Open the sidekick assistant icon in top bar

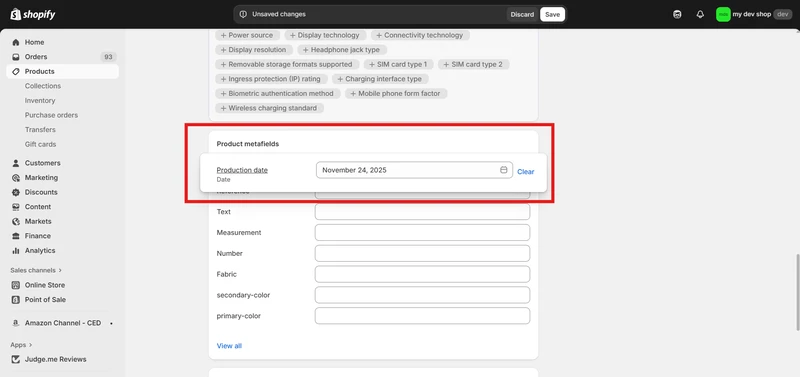click(x=677, y=14)
